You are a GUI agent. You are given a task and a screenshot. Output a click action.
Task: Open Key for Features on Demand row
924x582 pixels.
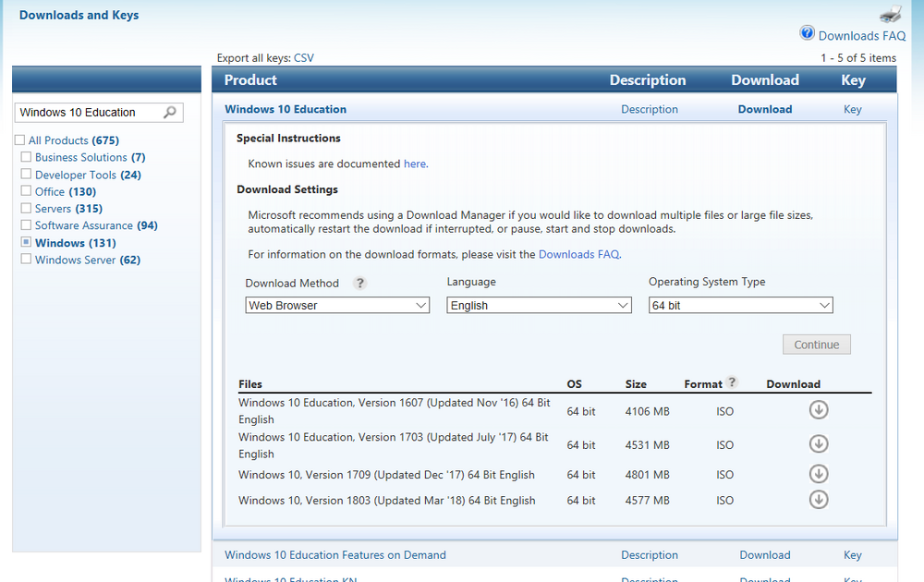[852, 555]
